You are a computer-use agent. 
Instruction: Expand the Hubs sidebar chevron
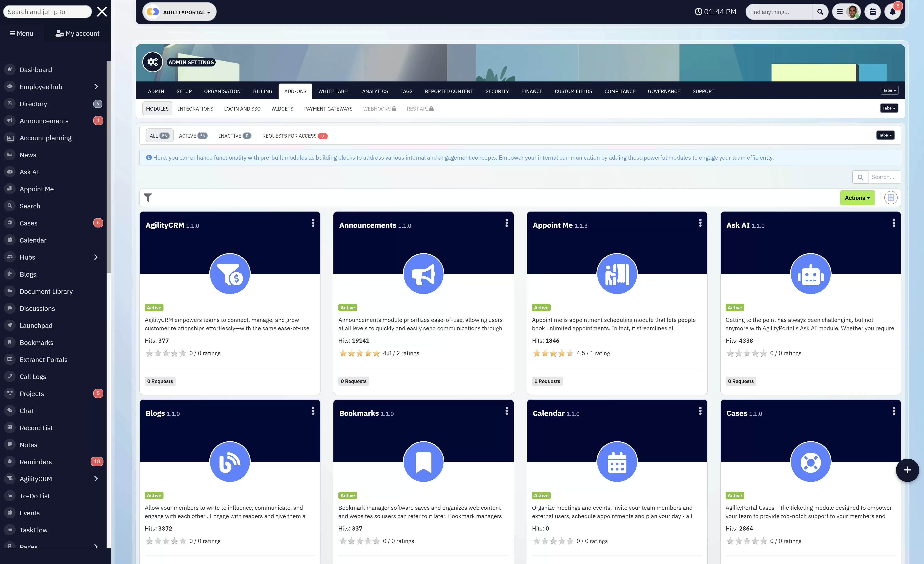point(96,257)
